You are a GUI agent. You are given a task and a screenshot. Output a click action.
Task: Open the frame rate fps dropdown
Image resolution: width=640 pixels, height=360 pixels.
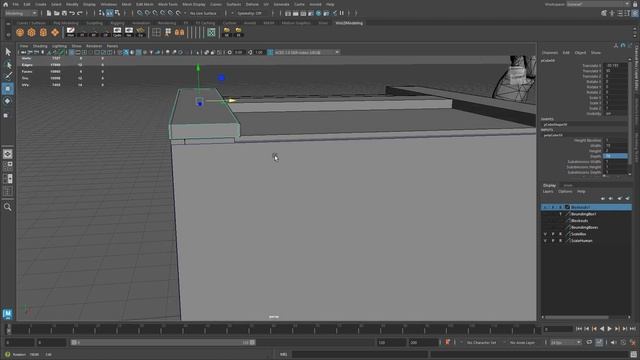565,342
